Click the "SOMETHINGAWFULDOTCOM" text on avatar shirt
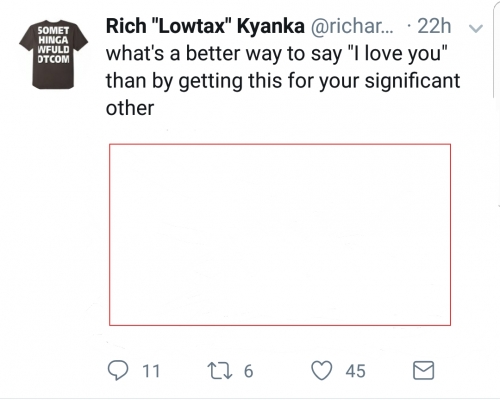The height and width of the screenshot is (400, 500). pos(54,45)
